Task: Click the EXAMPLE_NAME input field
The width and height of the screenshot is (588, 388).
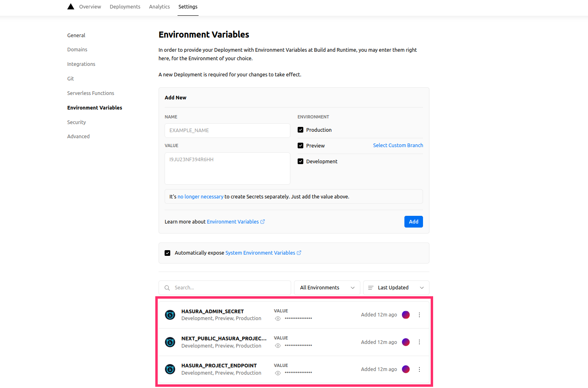Action: 227,130
